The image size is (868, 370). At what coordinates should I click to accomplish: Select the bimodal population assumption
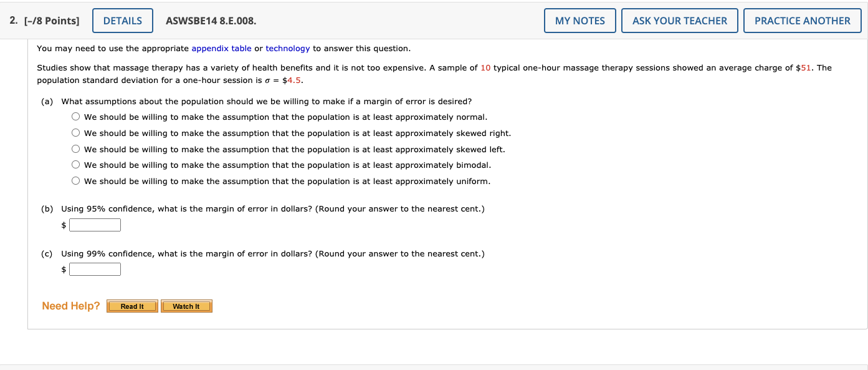tap(75, 164)
